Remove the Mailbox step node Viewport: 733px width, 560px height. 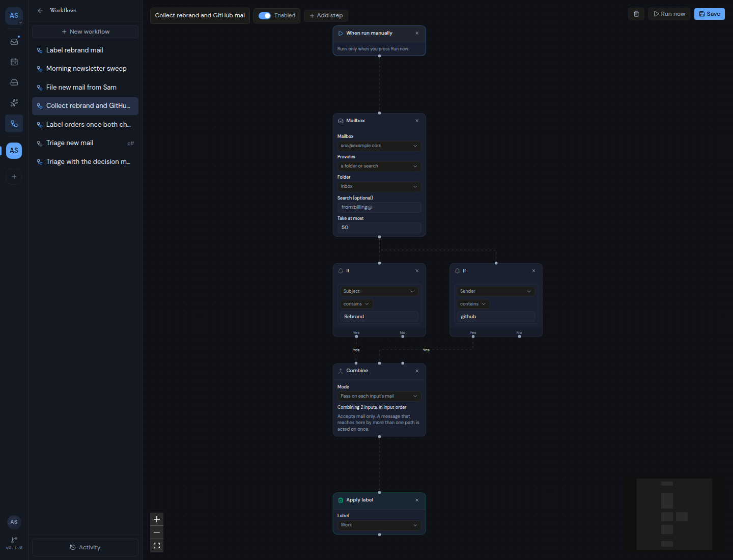point(417,121)
